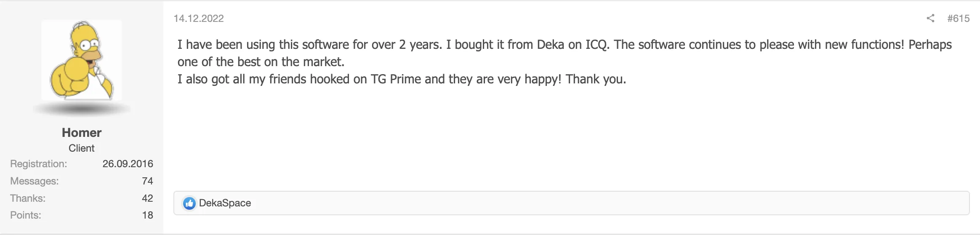Click the Client user title
This screenshot has height=235, width=980.
82,148
